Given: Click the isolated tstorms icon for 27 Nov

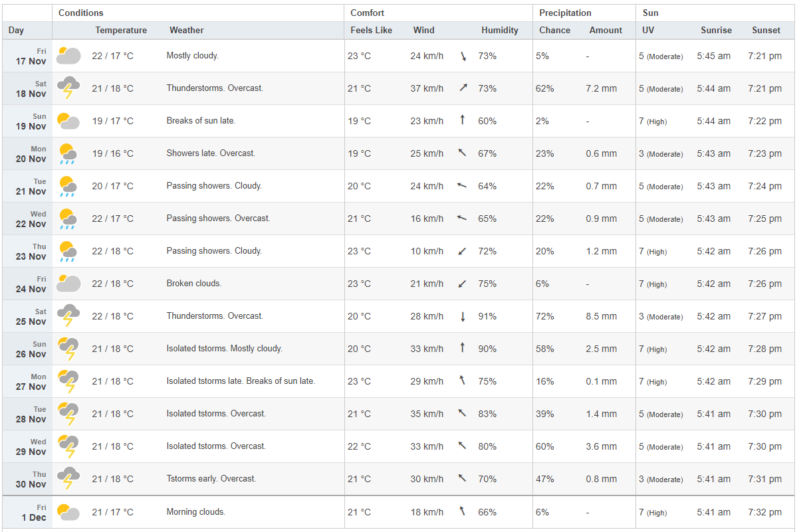Looking at the screenshot, I should tap(68, 381).
